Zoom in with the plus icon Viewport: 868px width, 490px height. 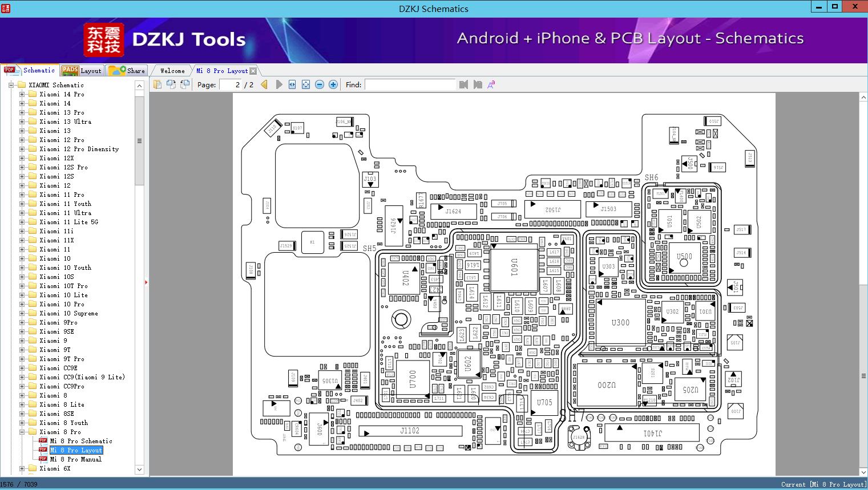pos(333,84)
